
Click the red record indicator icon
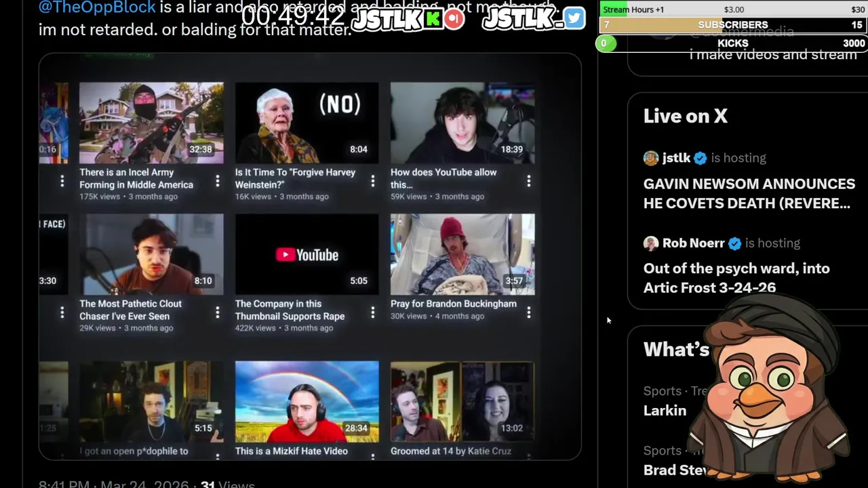point(454,19)
